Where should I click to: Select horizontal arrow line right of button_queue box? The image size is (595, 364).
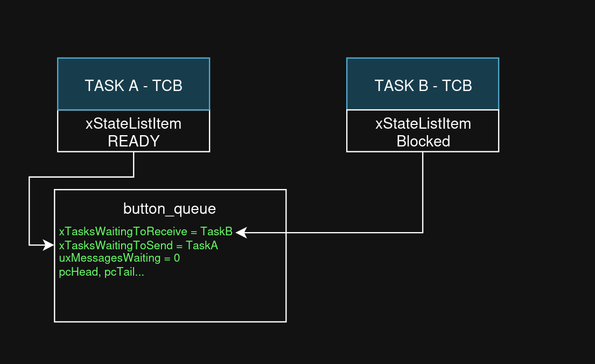click(350, 233)
